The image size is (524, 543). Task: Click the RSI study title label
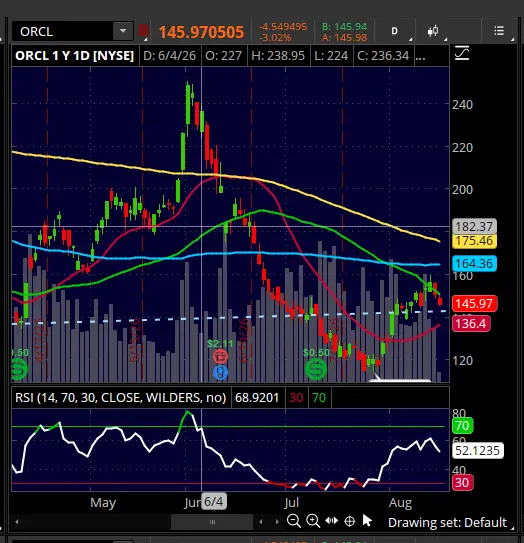point(121,398)
